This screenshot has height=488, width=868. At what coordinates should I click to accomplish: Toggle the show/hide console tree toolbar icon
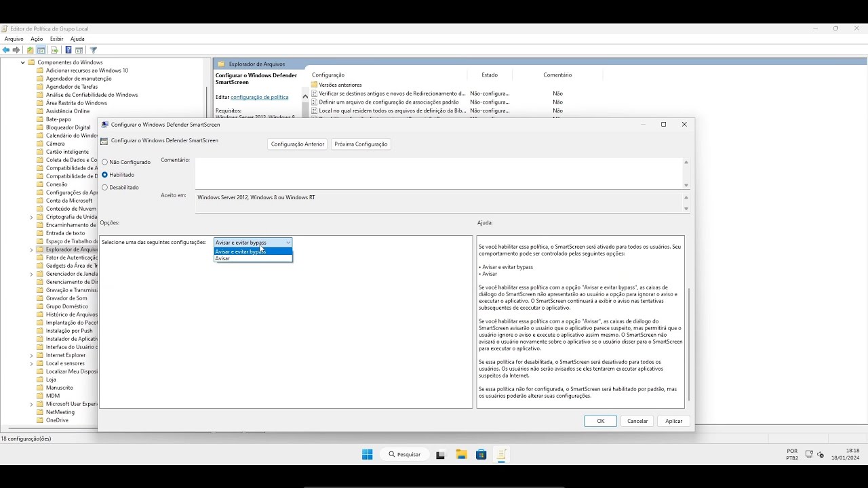click(x=41, y=50)
